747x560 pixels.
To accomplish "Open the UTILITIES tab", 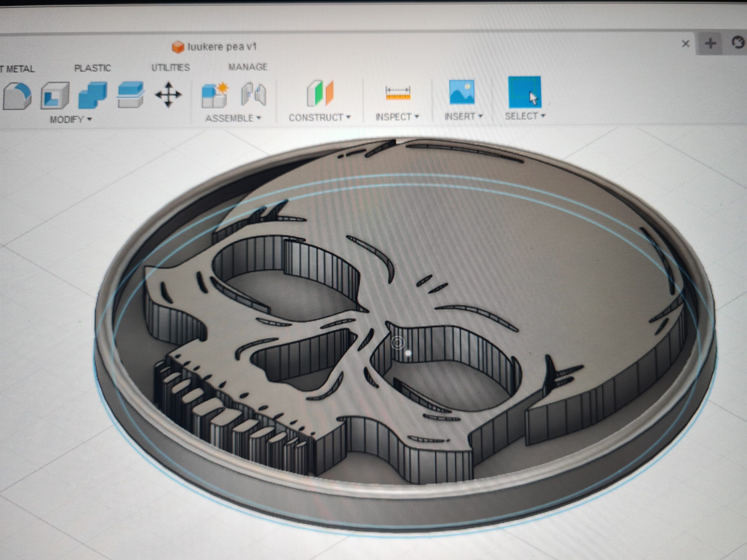I will (x=170, y=67).
